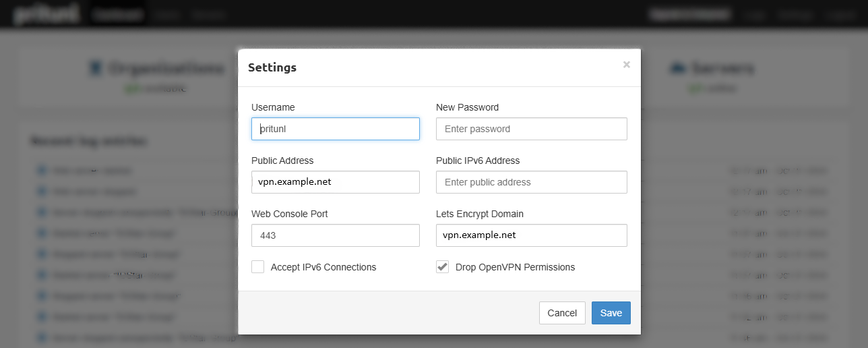Focus the Username field
The image size is (868, 348).
pyautogui.click(x=336, y=129)
